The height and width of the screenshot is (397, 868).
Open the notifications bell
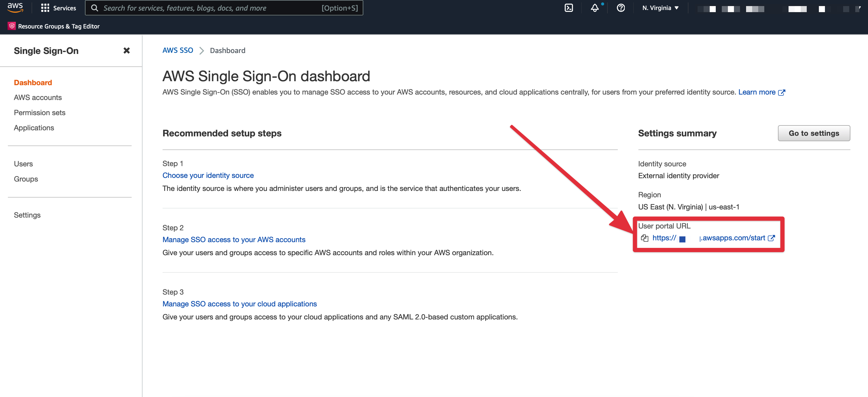pyautogui.click(x=595, y=8)
